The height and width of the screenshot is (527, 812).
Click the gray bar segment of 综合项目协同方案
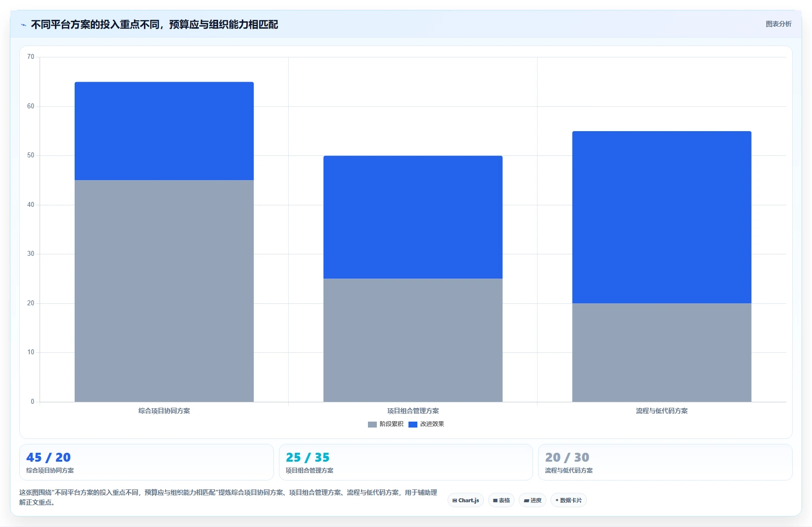164,291
